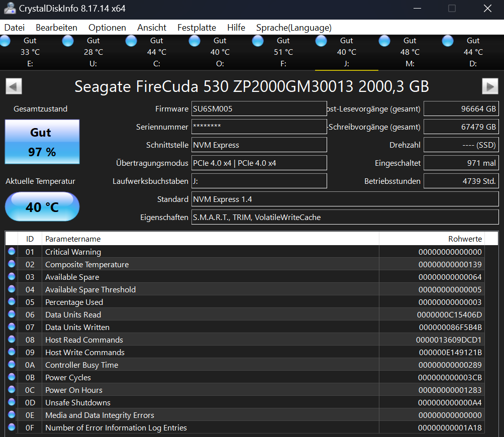The image size is (504, 437).
Task: Click raw value 0000000C15406D
Action: tap(449, 314)
